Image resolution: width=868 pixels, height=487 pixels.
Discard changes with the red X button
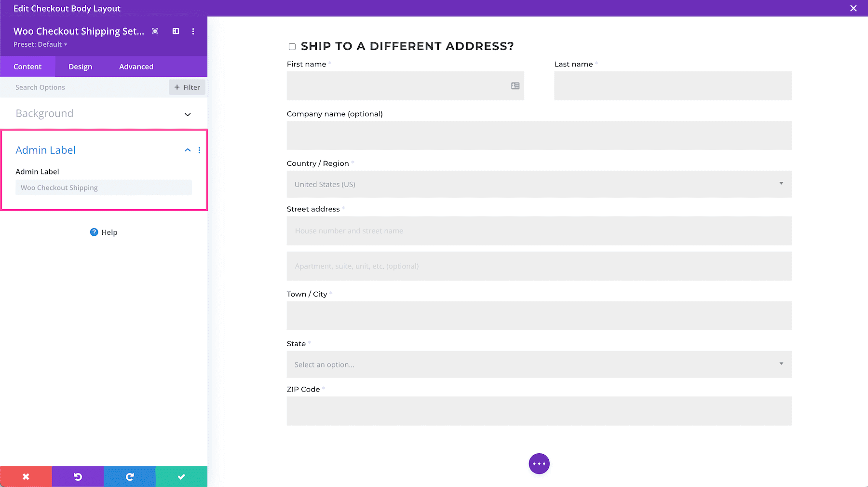tap(26, 476)
